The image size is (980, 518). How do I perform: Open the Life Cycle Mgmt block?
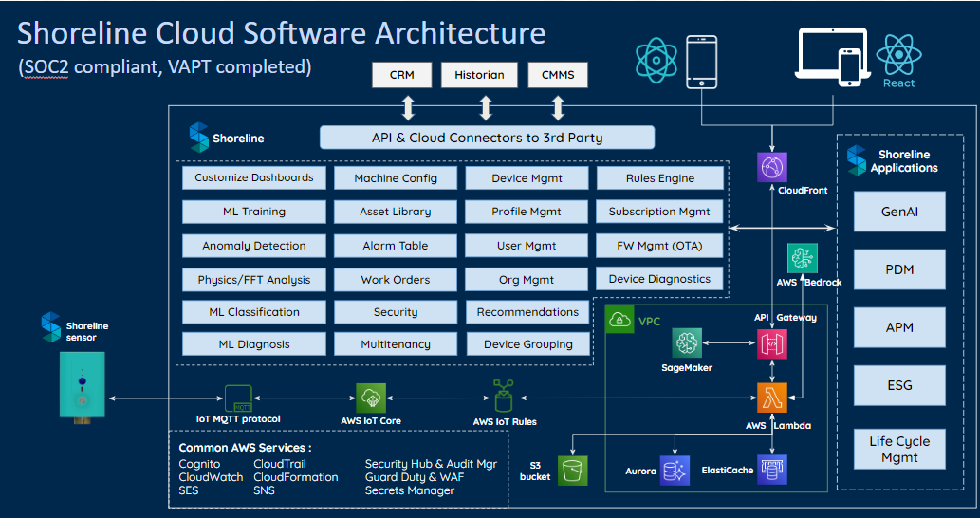tap(899, 449)
